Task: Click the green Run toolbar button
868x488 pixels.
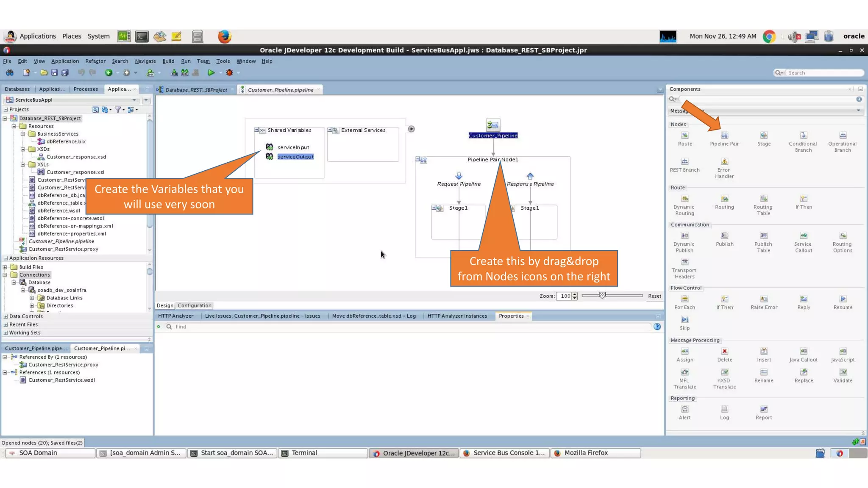Action: click(x=211, y=73)
